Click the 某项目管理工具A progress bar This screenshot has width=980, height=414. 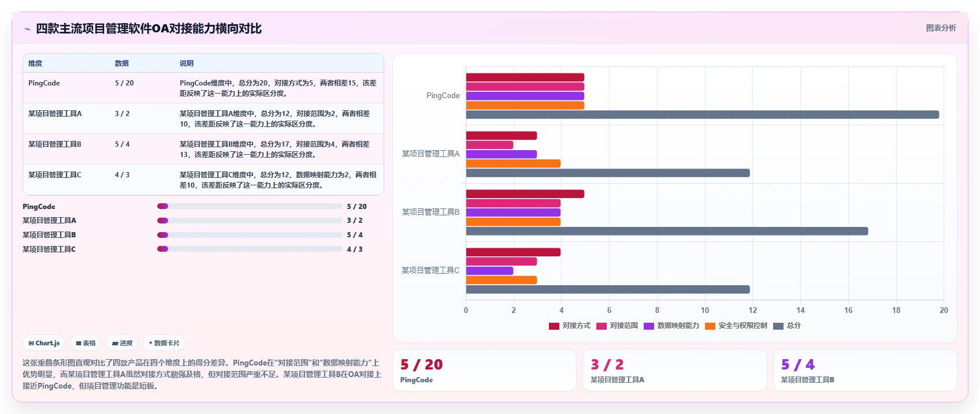click(x=250, y=221)
